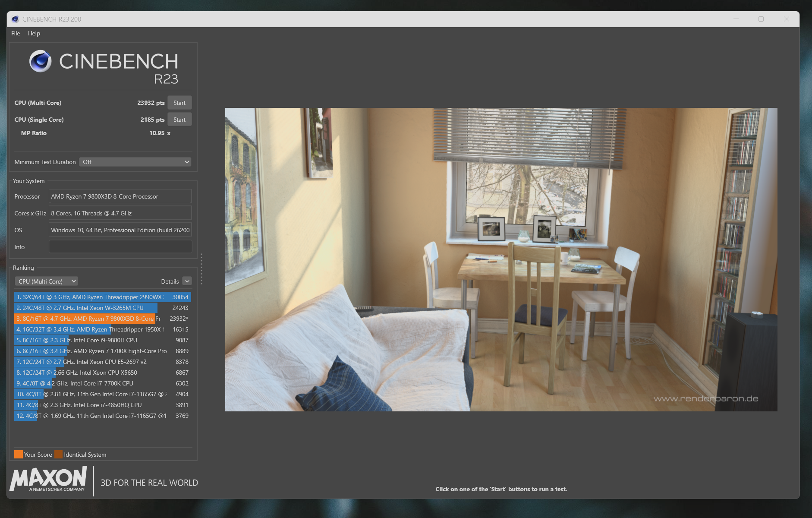
Task: Open the File menu
Action: (16, 33)
